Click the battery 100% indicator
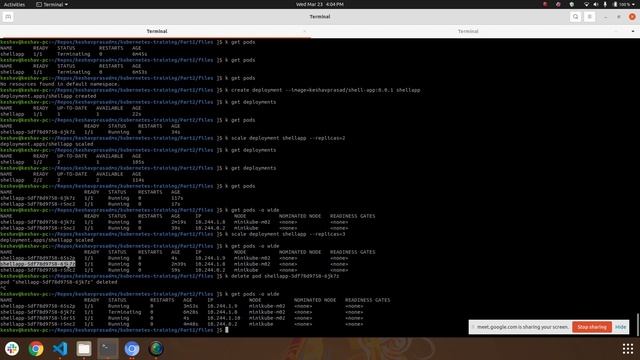Screen dimensions: 640x360 click(x=622, y=4)
